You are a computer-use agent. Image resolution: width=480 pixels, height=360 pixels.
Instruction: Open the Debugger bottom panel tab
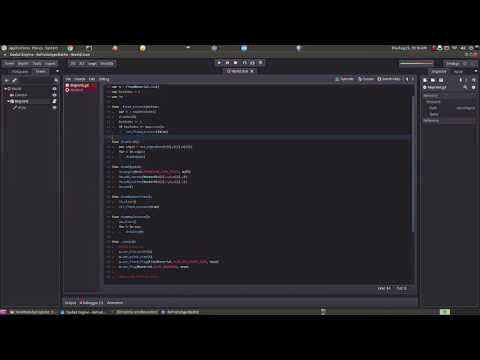[92, 303]
